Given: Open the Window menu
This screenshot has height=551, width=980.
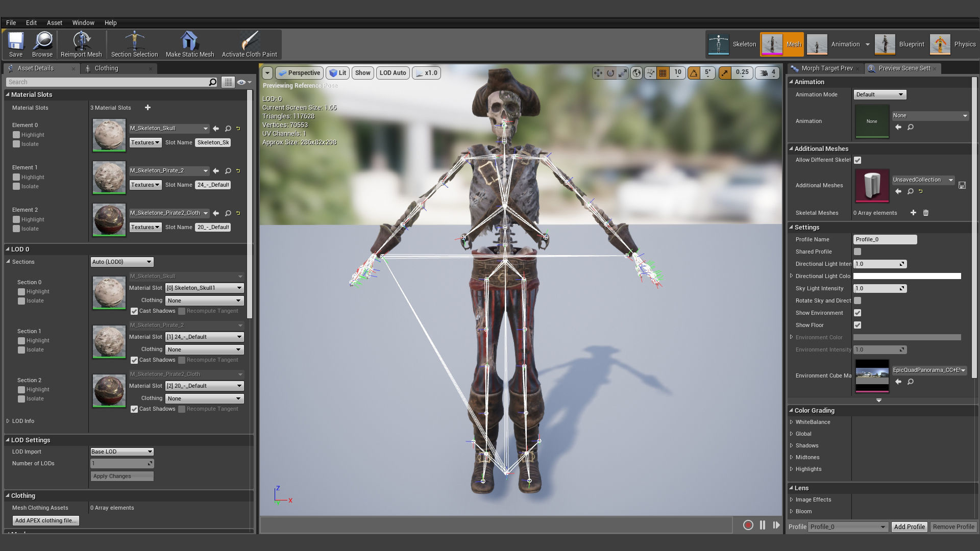Looking at the screenshot, I should coord(83,23).
